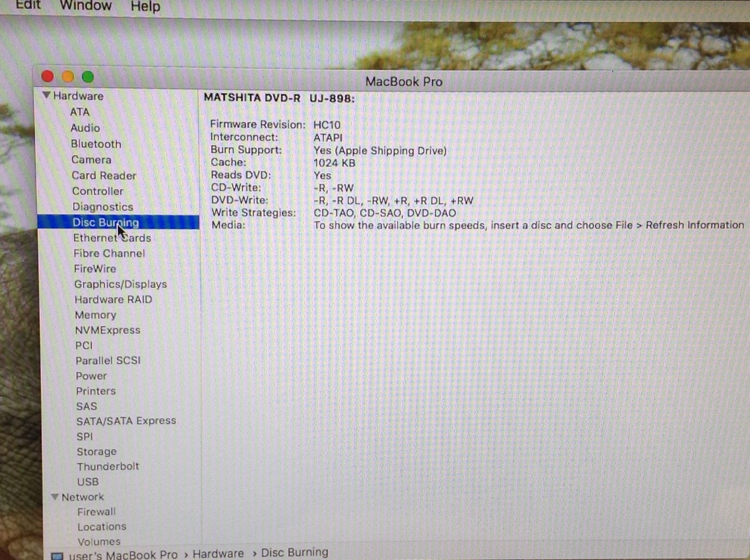Click the computer icon in path bar
Viewport: 750px width, 560px height.
pos(58,556)
